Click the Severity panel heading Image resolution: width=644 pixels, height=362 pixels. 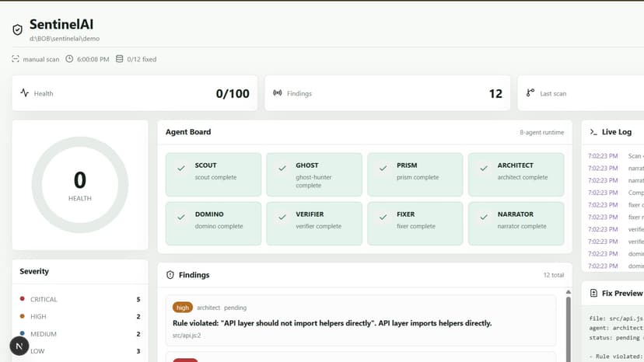[x=34, y=271]
